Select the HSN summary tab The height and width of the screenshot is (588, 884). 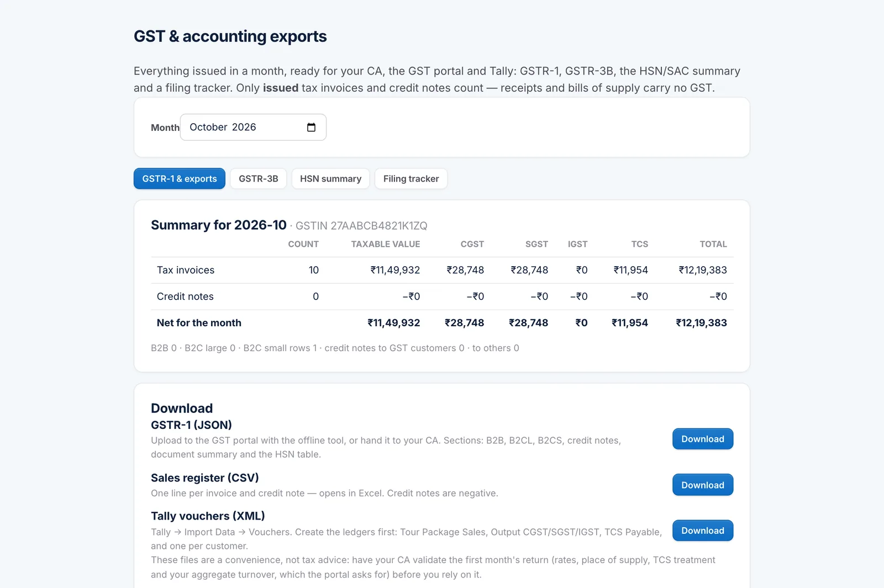[330, 179]
